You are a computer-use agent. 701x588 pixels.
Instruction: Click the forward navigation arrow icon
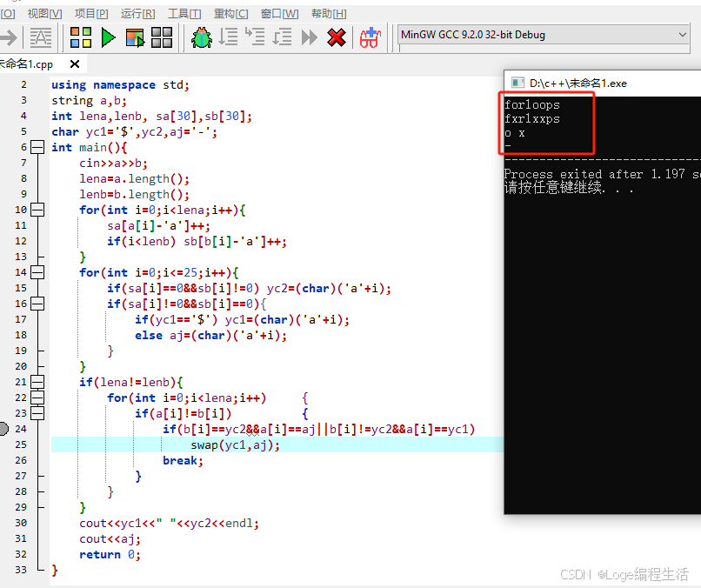pyautogui.click(x=9, y=37)
